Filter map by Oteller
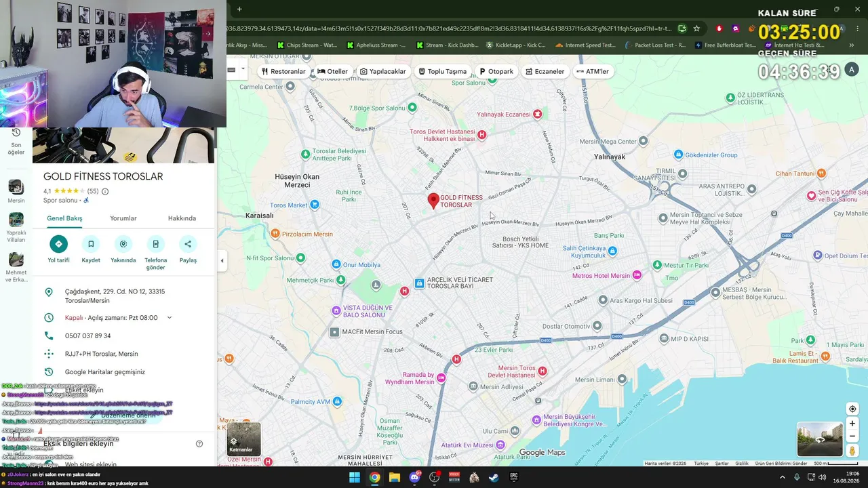 (332, 71)
